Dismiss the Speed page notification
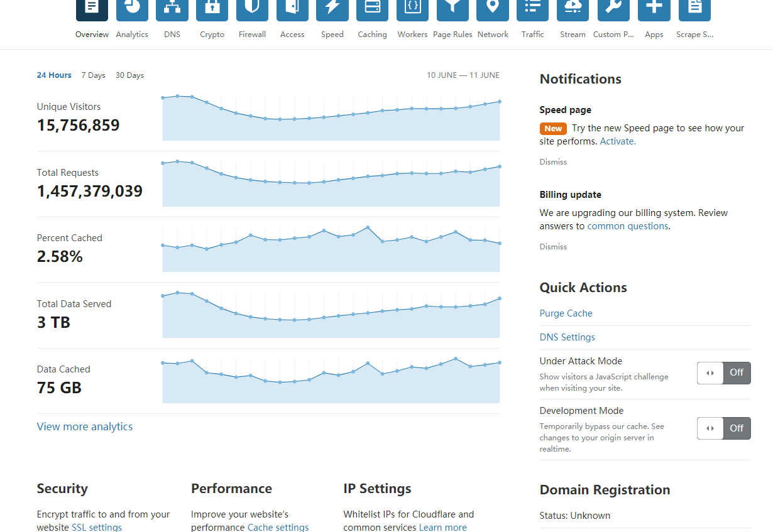The image size is (773, 532). [553, 162]
